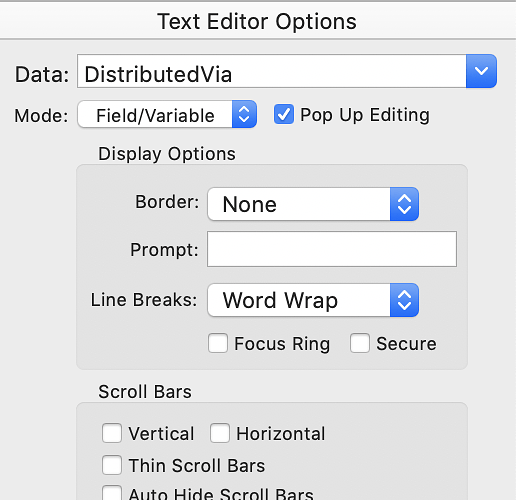Open the Mode Field/Variable popup
The image size is (516, 500).
pyautogui.click(x=167, y=114)
